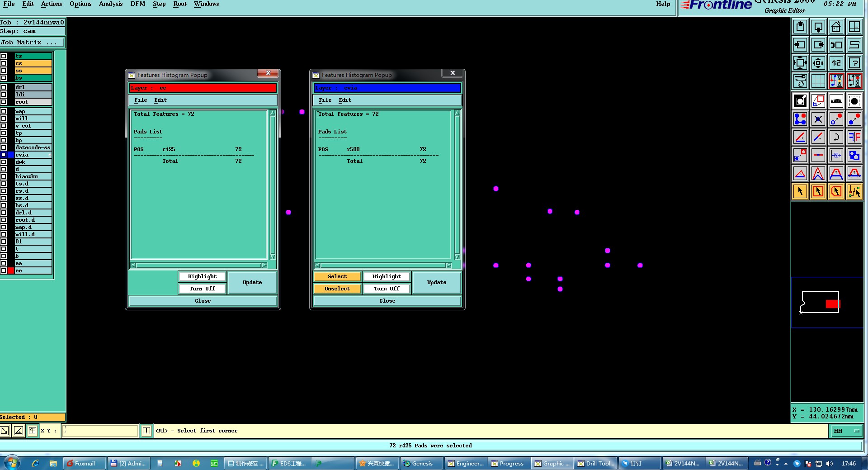Toggle checkbox for the drl layer

(x=4, y=87)
